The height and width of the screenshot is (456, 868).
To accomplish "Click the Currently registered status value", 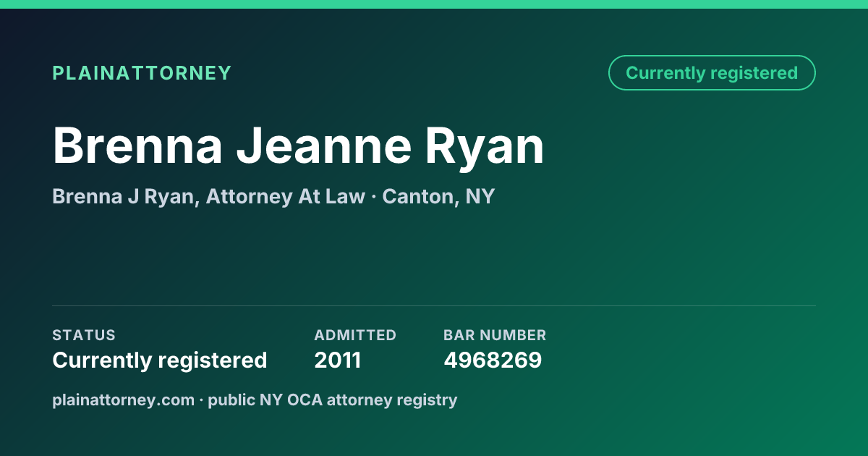I will click(160, 360).
